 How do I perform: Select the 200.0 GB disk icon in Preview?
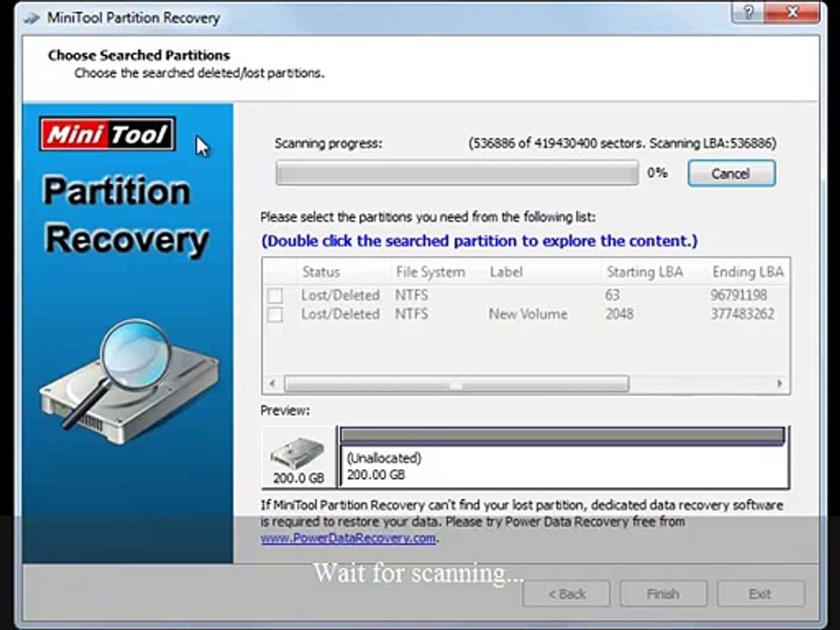298,457
